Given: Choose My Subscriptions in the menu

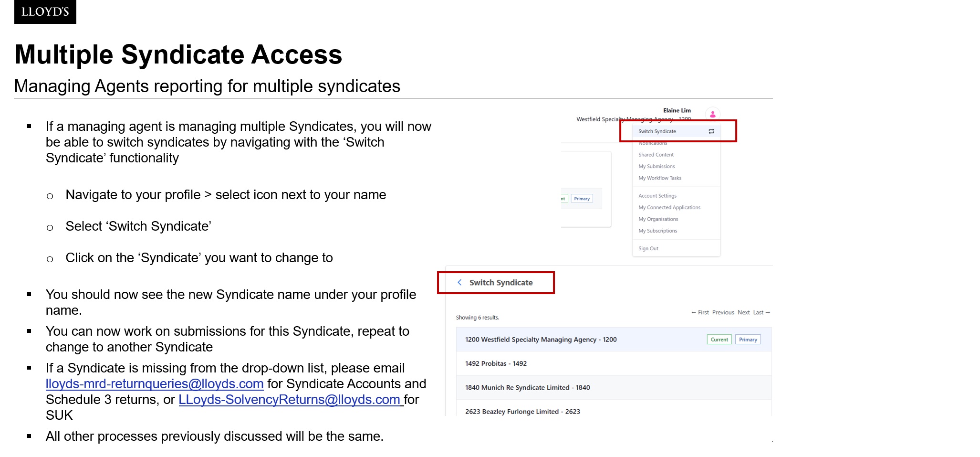Looking at the screenshot, I should coord(657,231).
